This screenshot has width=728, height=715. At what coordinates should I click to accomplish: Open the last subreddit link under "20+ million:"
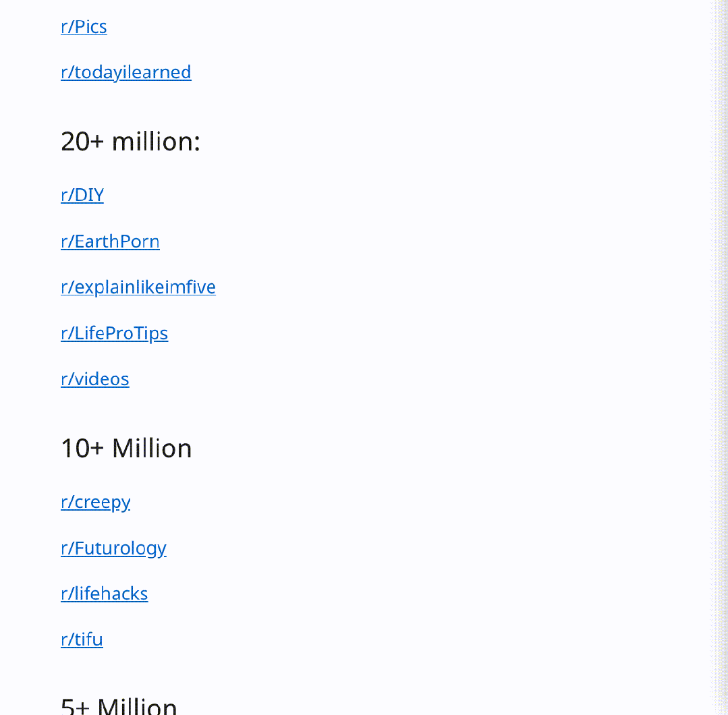tap(94, 379)
